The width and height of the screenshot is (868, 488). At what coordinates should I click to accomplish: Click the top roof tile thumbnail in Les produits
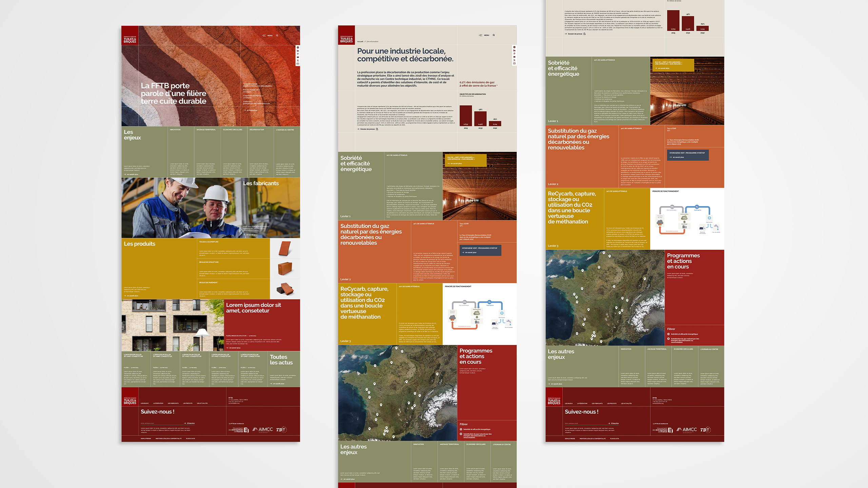pos(285,248)
